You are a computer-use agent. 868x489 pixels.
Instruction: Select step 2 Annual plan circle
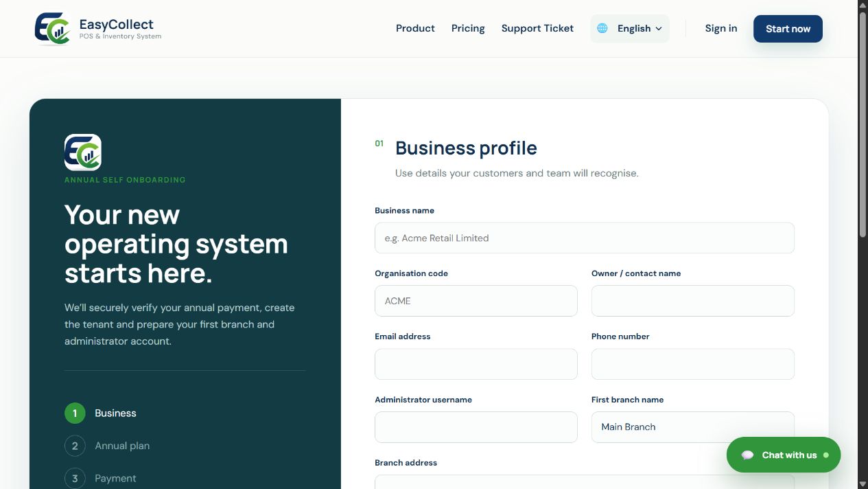75,446
